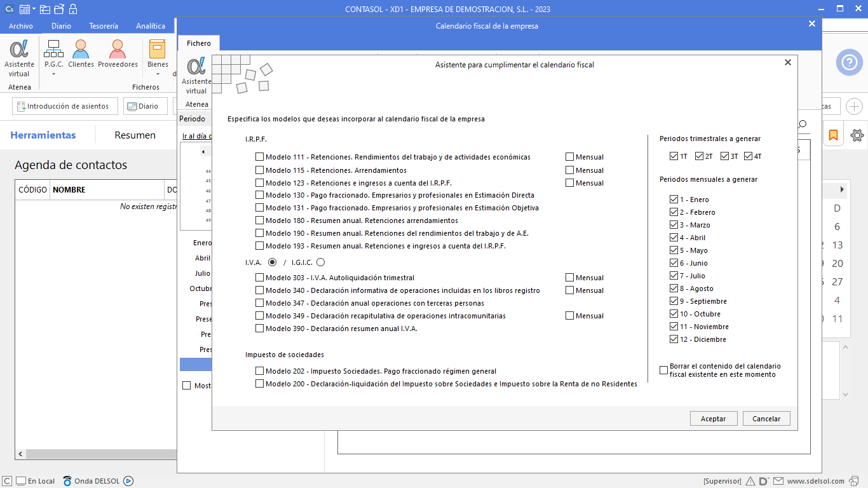
Task: Enable Modelo 111 Retenciones checkbox
Action: (259, 157)
